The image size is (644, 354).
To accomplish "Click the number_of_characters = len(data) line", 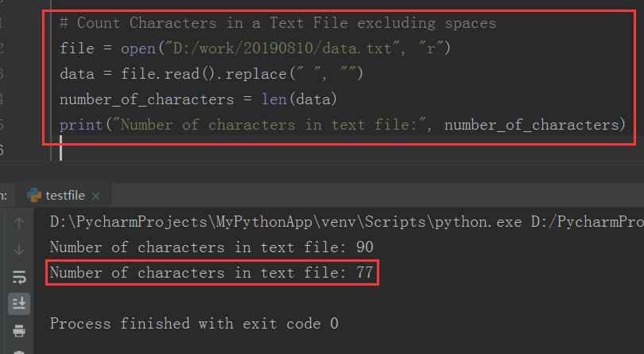I will coord(198,99).
